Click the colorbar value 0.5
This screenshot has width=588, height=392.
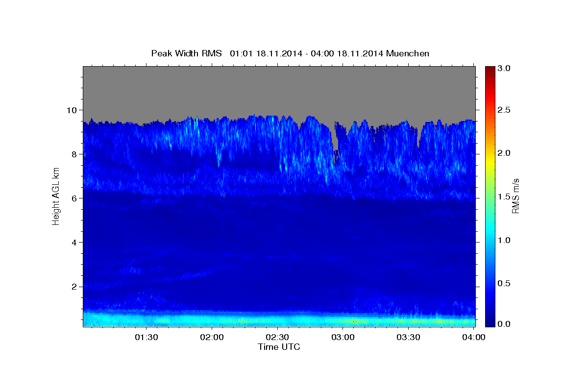click(x=505, y=283)
